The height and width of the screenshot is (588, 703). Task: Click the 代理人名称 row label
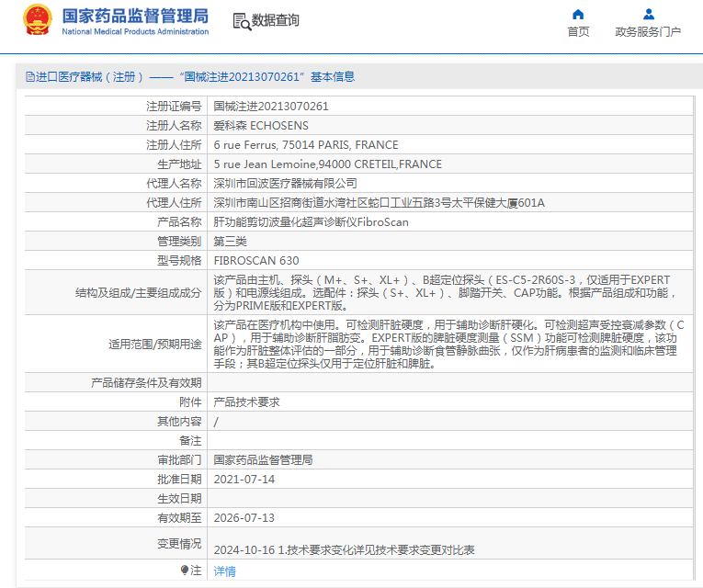coord(174,184)
